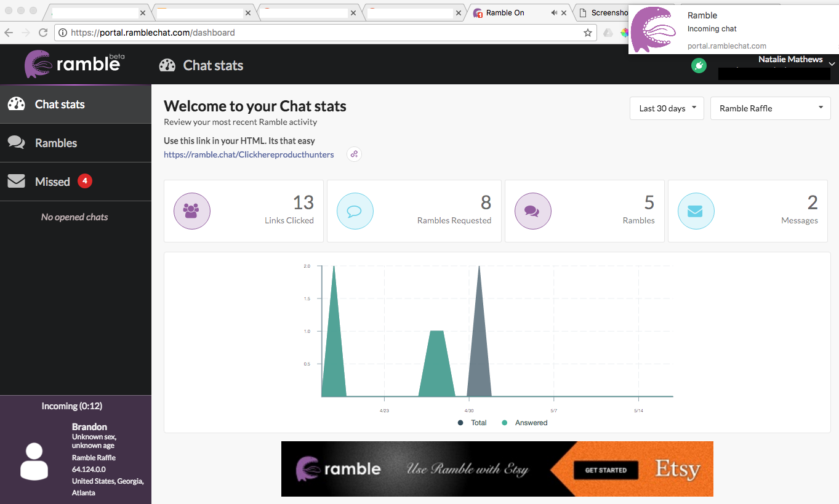The width and height of the screenshot is (839, 504).
Task: Click the purple Links Clicked people icon
Action: 192,210
